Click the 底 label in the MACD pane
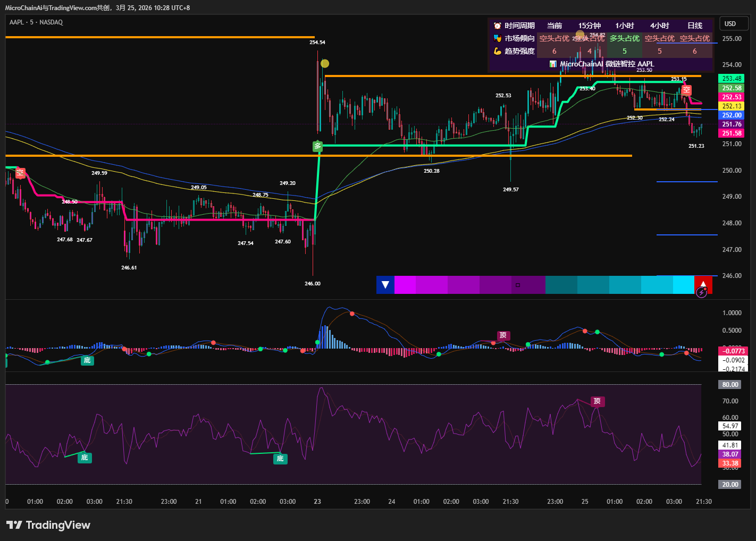The height and width of the screenshot is (541, 756). pyautogui.click(x=87, y=360)
